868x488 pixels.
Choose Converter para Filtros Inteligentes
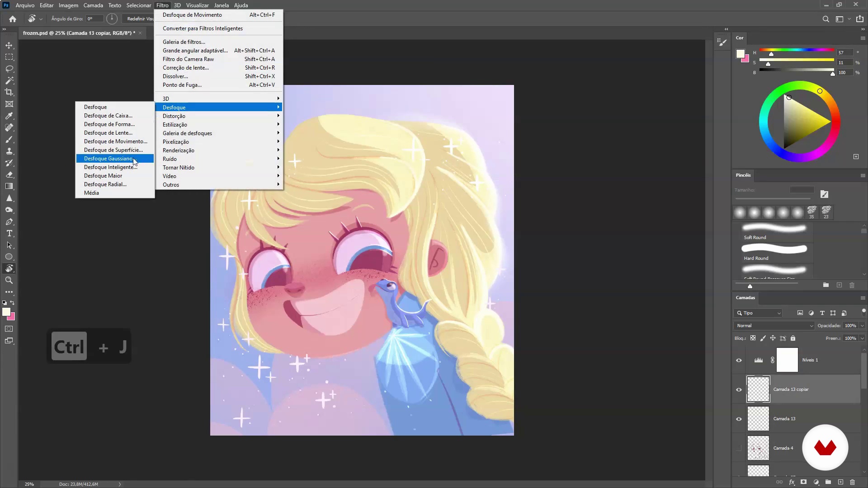point(219,28)
